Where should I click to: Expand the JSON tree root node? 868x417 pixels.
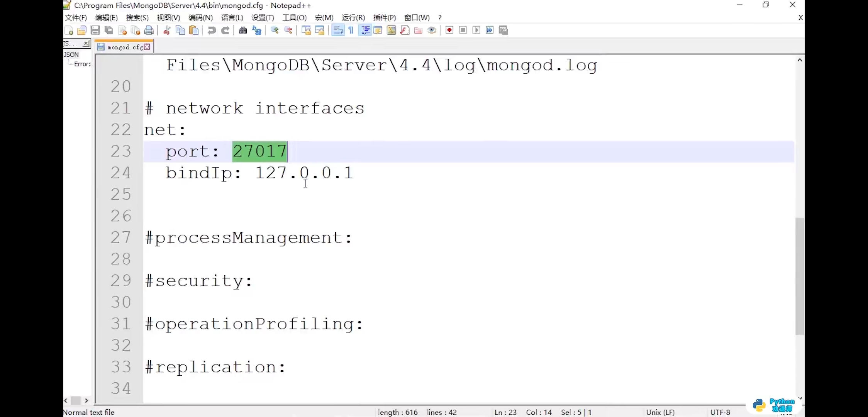point(71,54)
